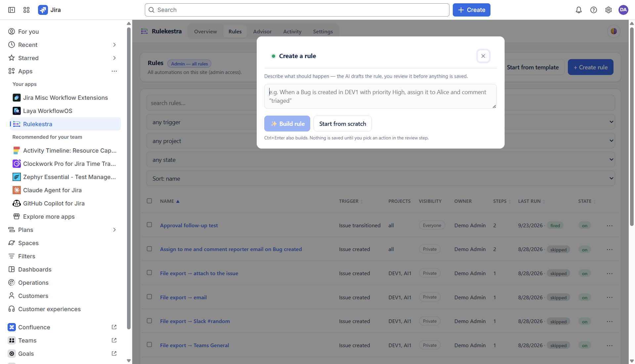The image size is (635, 364).
Task: Expand Plans in the sidebar
Action: point(114,230)
